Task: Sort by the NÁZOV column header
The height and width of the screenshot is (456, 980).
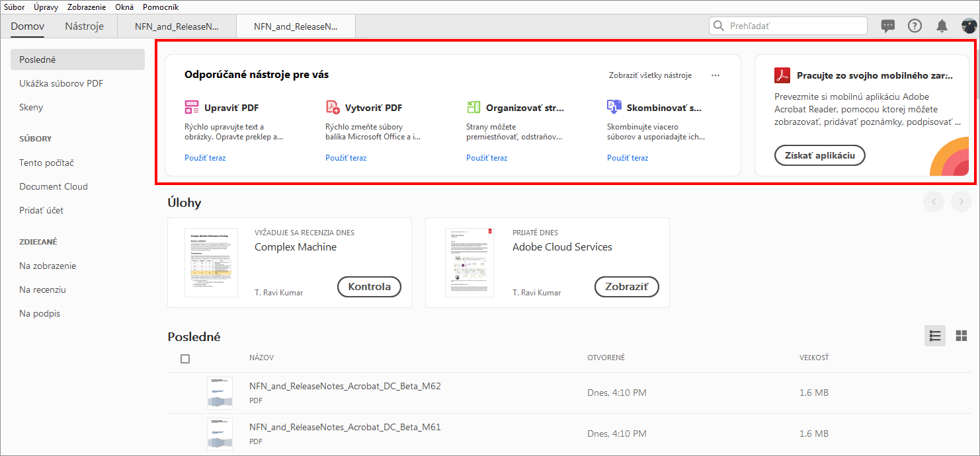Action: click(x=262, y=358)
